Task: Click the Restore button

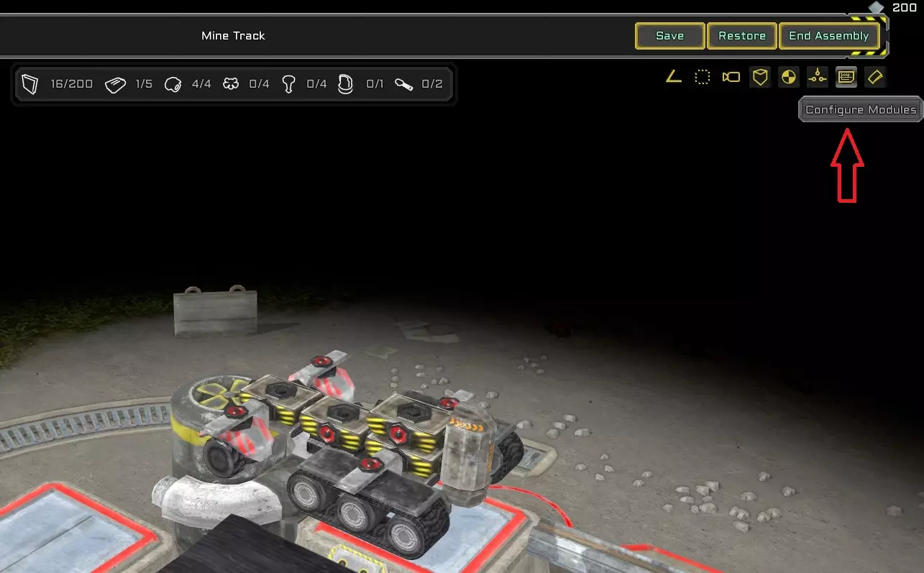Action: point(742,36)
